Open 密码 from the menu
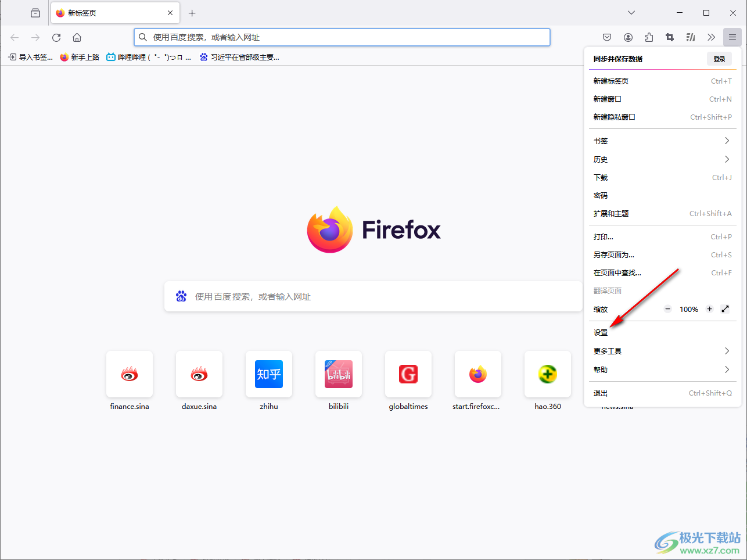The image size is (747, 560). click(x=662, y=195)
